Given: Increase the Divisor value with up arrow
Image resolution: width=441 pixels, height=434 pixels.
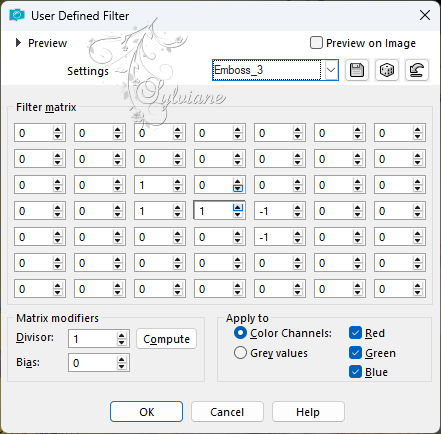Looking at the screenshot, I should pos(122,336).
